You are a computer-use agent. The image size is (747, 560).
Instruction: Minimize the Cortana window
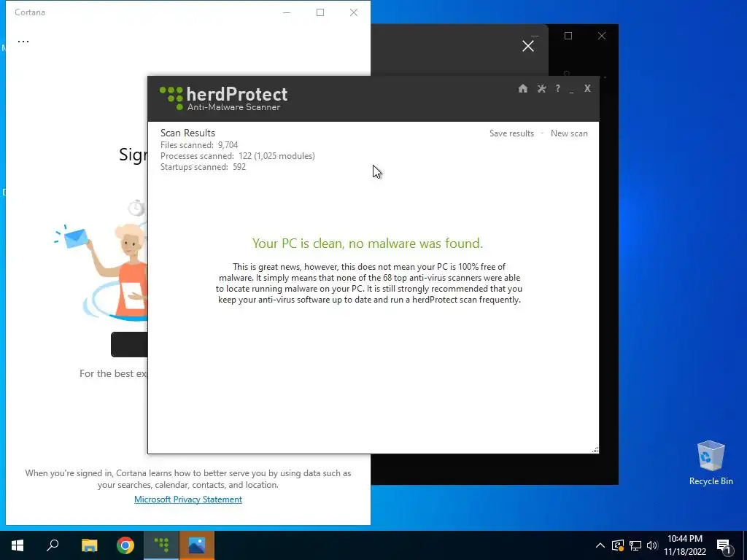[x=287, y=12]
